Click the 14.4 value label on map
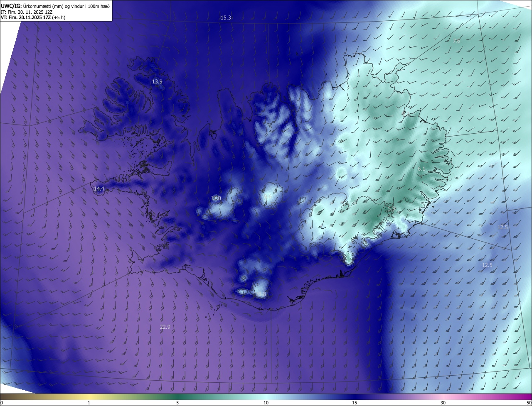 click(99, 189)
